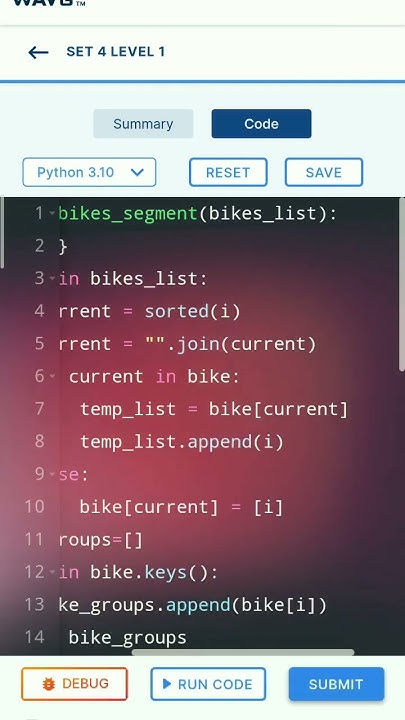405x720 pixels.
Task: Collapse the fold arrow on line 1
Action: pyautogui.click(x=52, y=214)
